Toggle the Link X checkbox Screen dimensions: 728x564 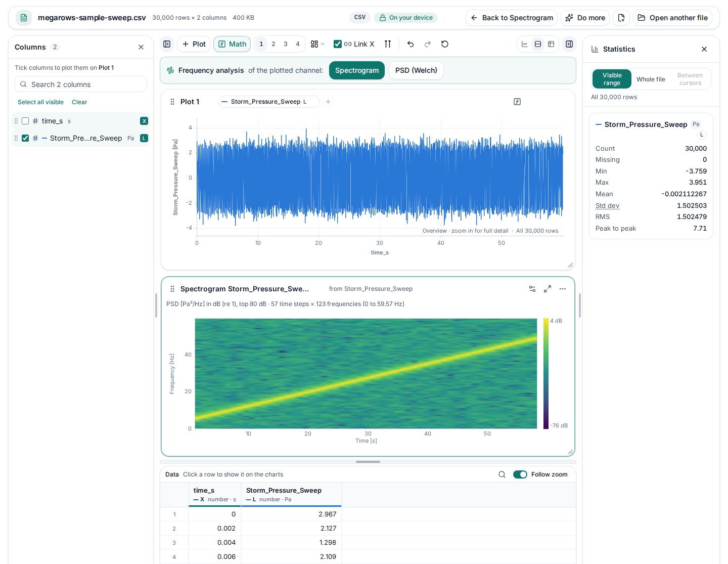click(338, 44)
